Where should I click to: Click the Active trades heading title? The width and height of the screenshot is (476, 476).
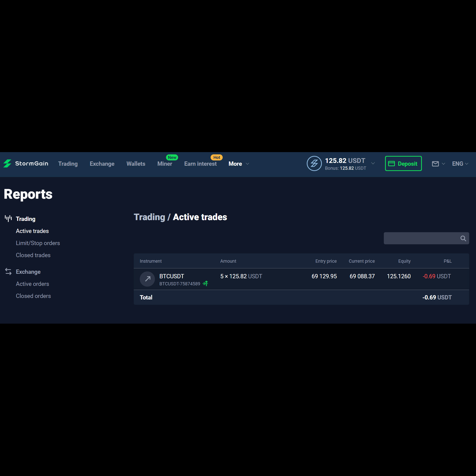[200, 217]
